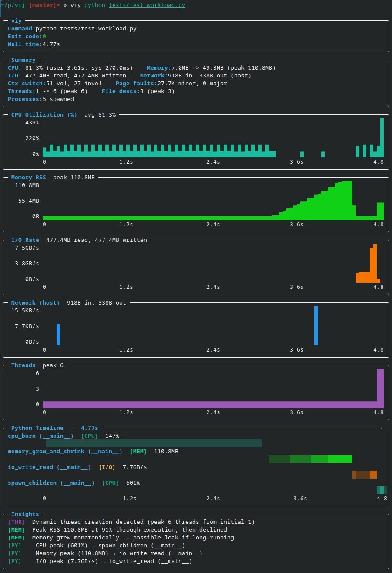The width and height of the screenshot is (392, 573).
Task: Select the Memory RSS panel title
Action: pos(28,177)
